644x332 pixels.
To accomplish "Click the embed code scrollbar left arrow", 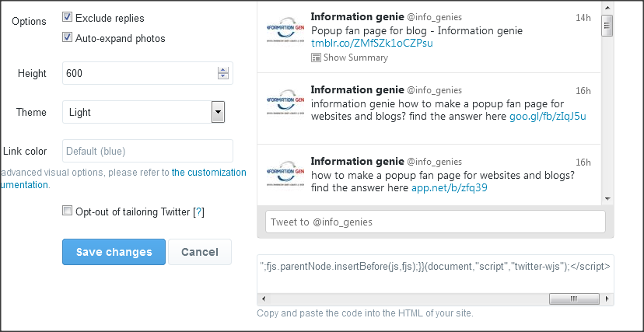I will (263, 299).
